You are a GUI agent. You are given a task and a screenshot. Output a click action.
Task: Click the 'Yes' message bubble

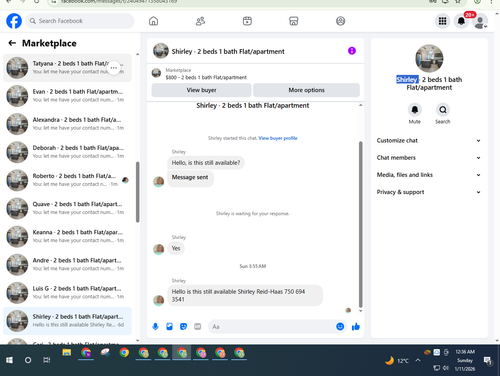176,248
